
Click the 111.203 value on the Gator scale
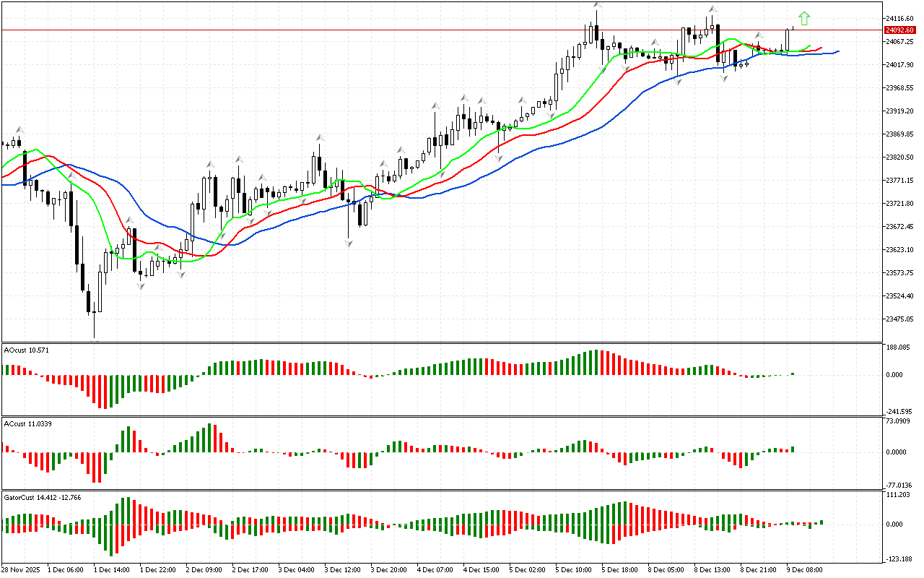tap(898, 494)
